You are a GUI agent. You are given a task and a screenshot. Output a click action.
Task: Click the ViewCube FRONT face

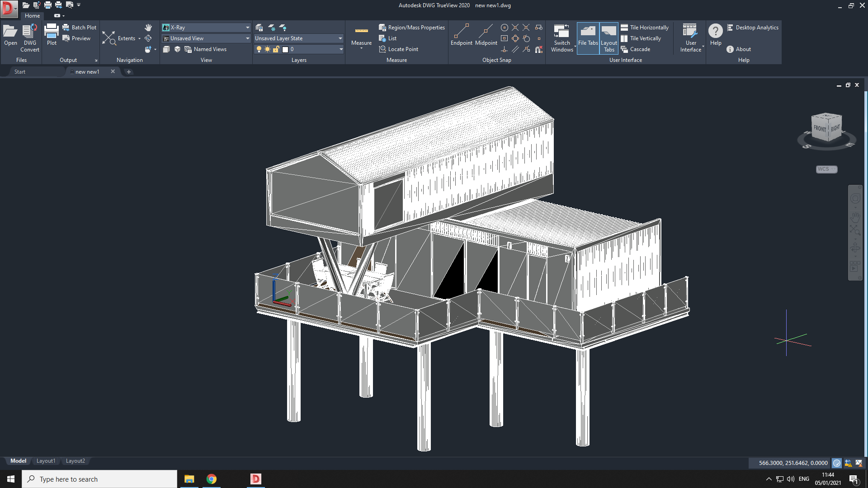point(819,128)
